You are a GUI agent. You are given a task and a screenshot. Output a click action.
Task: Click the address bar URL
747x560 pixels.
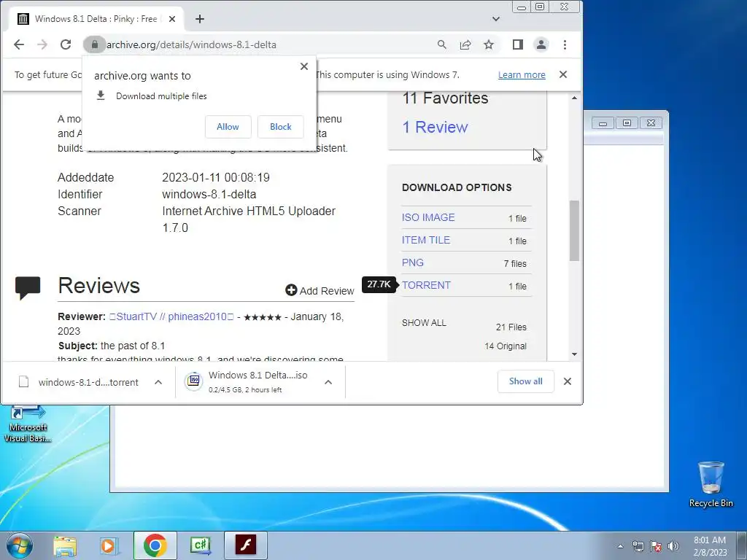(192, 44)
